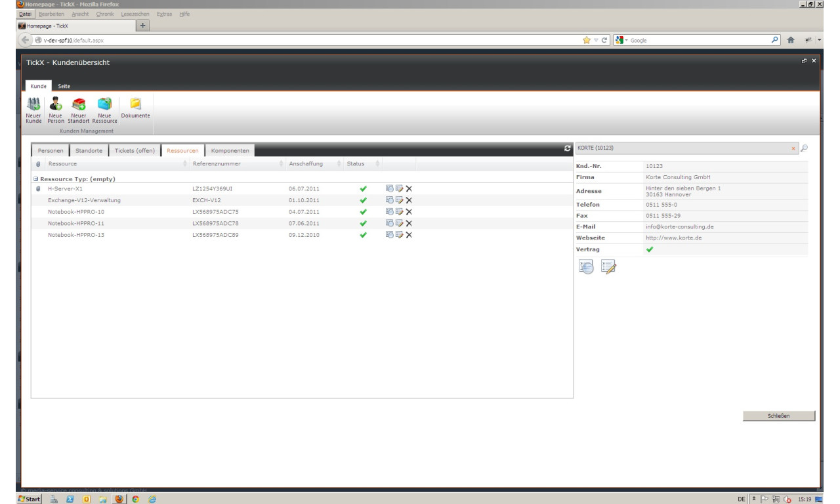The height and width of the screenshot is (504, 840).
Task: Open the Firefox Extras menu
Action: click(164, 14)
